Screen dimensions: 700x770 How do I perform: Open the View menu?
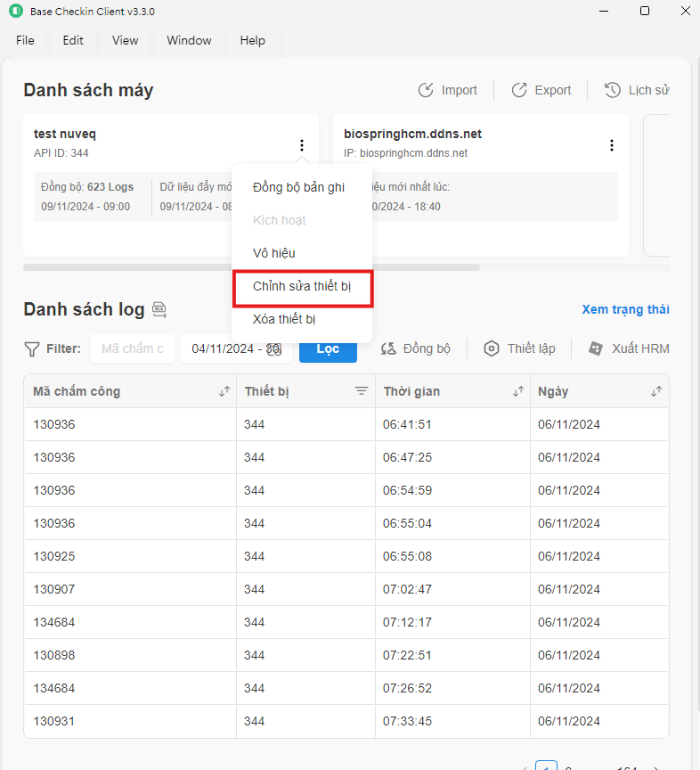[125, 40]
